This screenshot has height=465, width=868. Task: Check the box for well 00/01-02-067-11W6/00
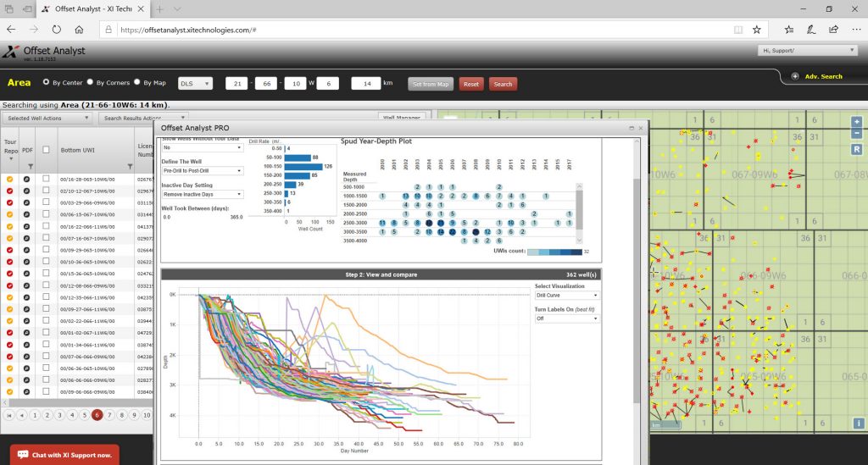46,332
